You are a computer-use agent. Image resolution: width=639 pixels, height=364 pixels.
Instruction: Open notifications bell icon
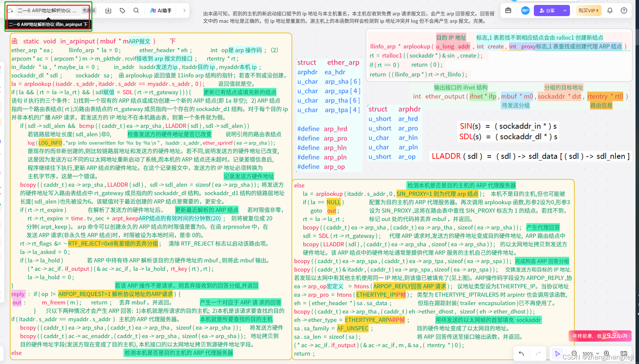(610, 11)
